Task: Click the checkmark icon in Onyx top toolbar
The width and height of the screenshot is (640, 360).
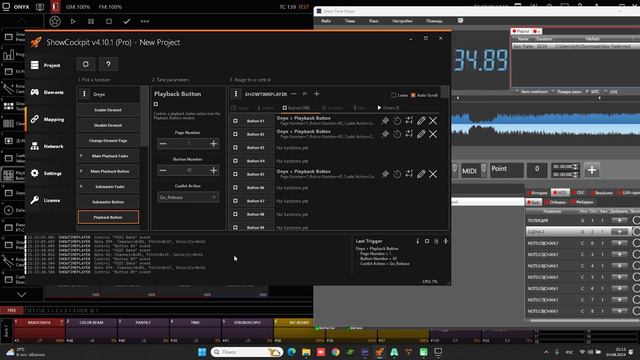Action: pyautogui.click(x=127, y=21)
